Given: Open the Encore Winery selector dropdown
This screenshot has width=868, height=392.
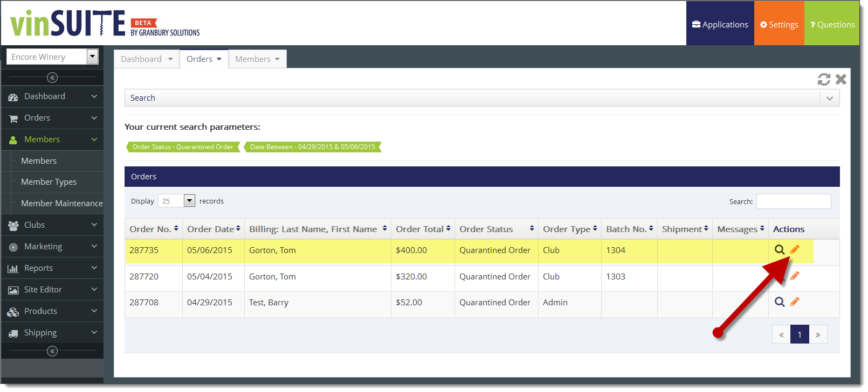Looking at the screenshot, I should tap(92, 57).
